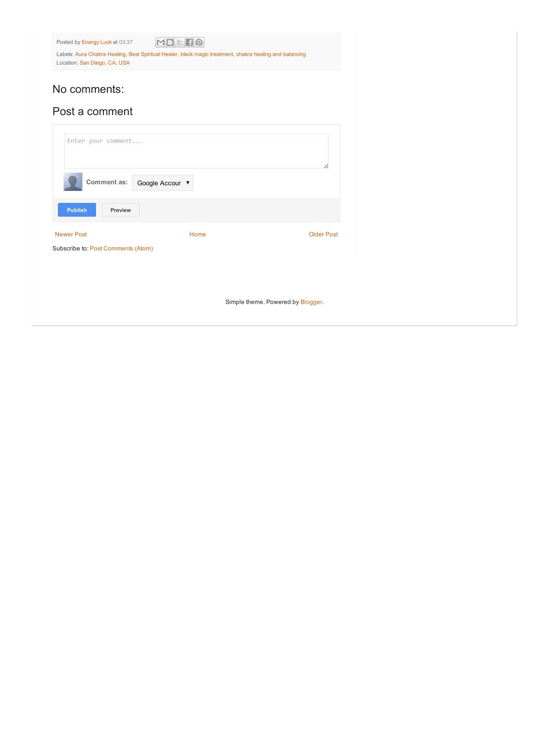Image resolution: width=534 pixels, height=756 pixels.
Task: Click the BlogThis share icon
Action: click(x=170, y=42)
